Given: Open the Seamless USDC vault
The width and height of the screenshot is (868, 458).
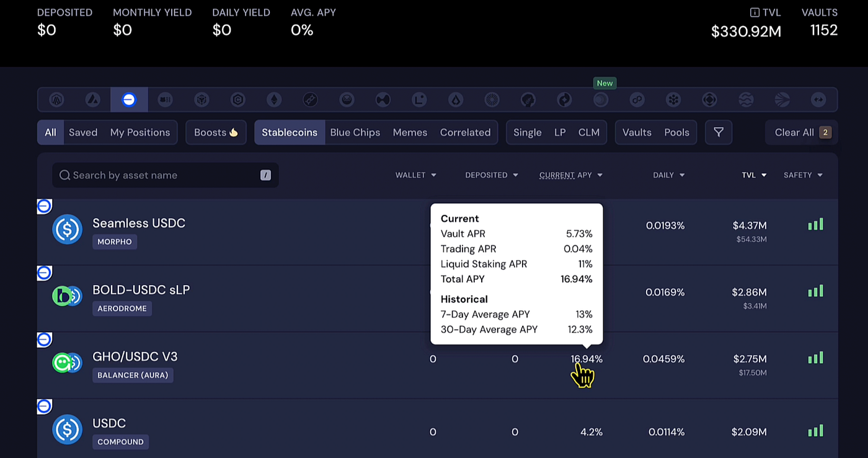Looking at the screenshot, I should point(139,223).
